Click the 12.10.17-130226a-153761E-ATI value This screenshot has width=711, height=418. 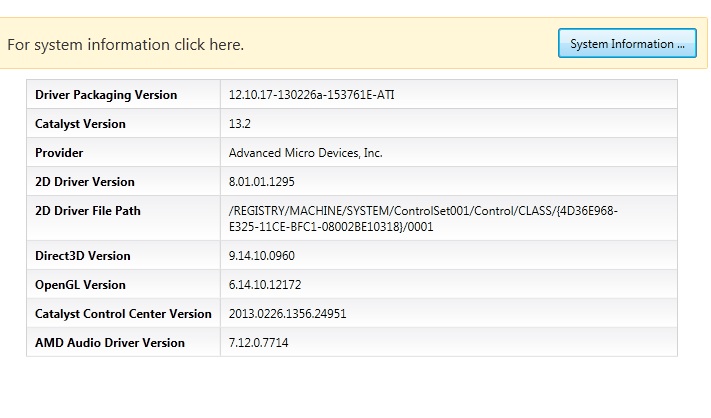tap(312, 95)
